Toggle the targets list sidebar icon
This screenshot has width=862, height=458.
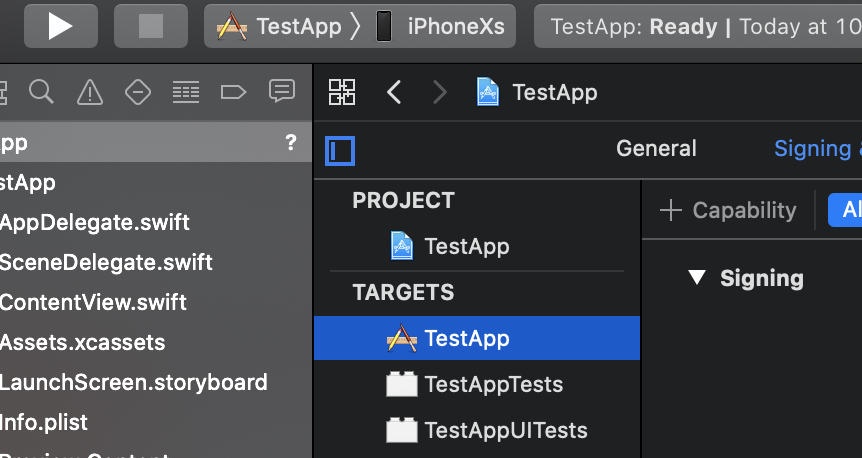(340, 151)
